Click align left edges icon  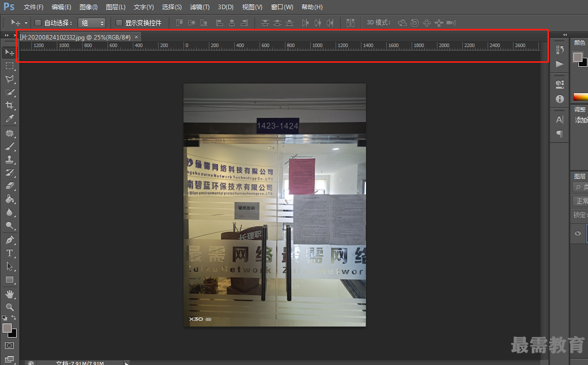(220, 23)
